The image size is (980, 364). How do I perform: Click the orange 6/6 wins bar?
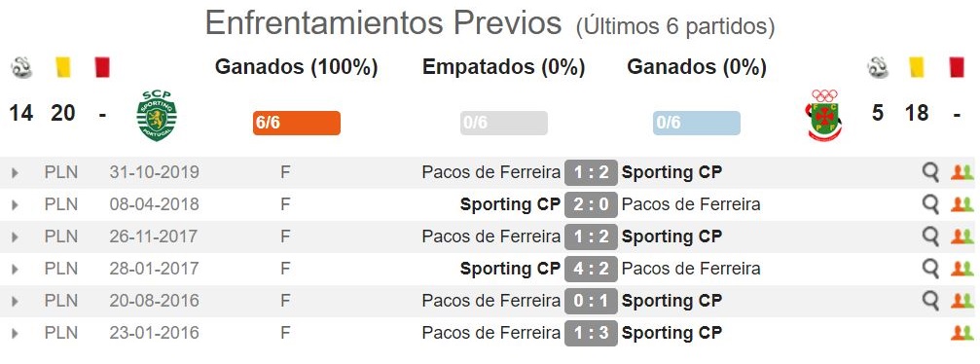296,123
